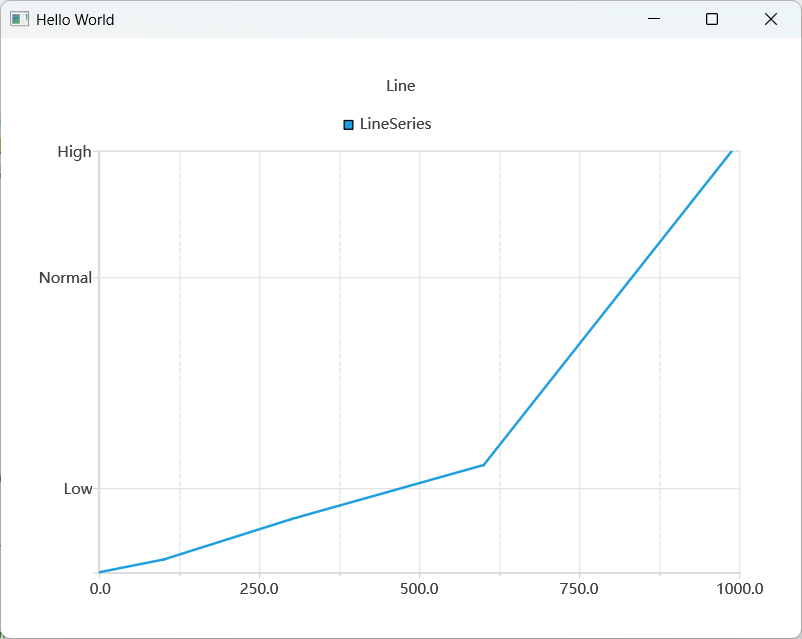The width and height of the screenshot is (802, 639).
Task: Click the 750.0 x-axis label
Action: 579,589
